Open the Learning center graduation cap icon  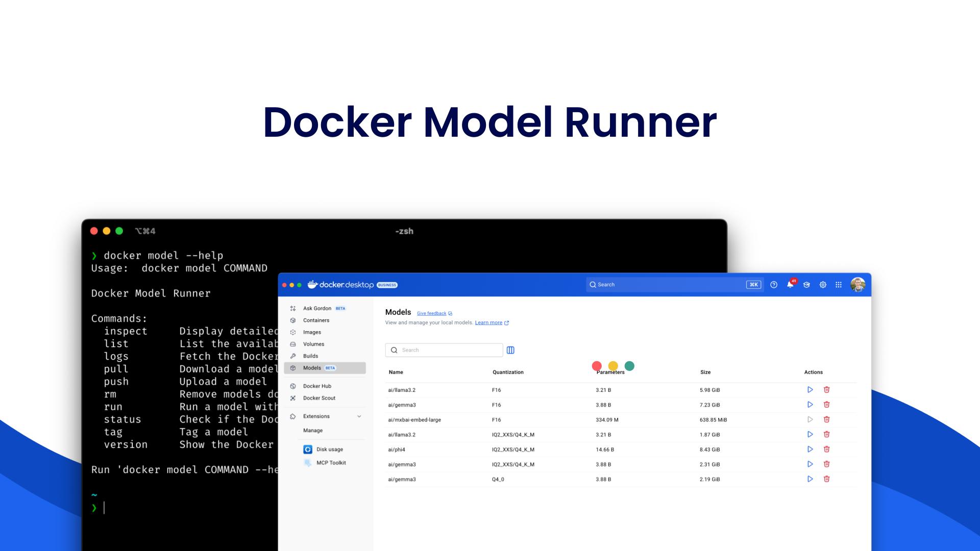click(806, 285)
